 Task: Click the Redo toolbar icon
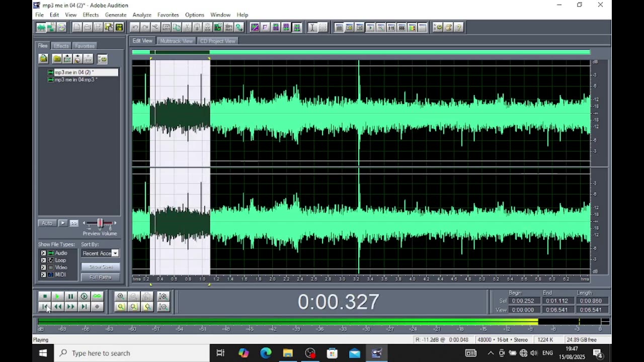click(145, 27)
